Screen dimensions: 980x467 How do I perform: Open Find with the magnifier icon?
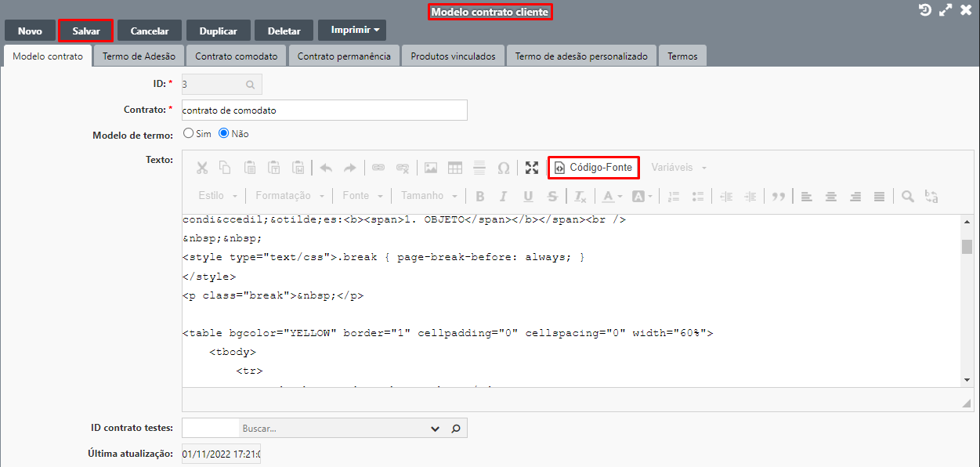(x=907, y=196)
